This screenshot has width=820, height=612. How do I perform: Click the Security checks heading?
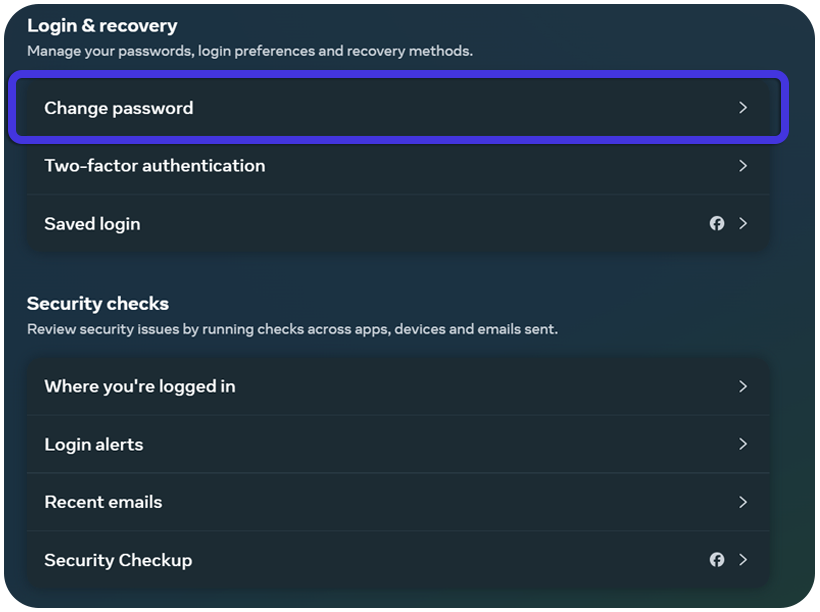(98, 304)
